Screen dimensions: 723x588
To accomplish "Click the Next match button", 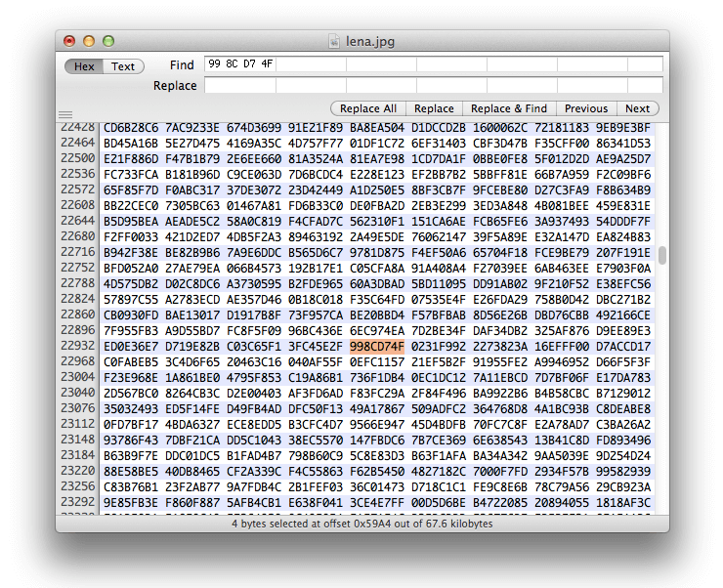I will pos(638,108).
